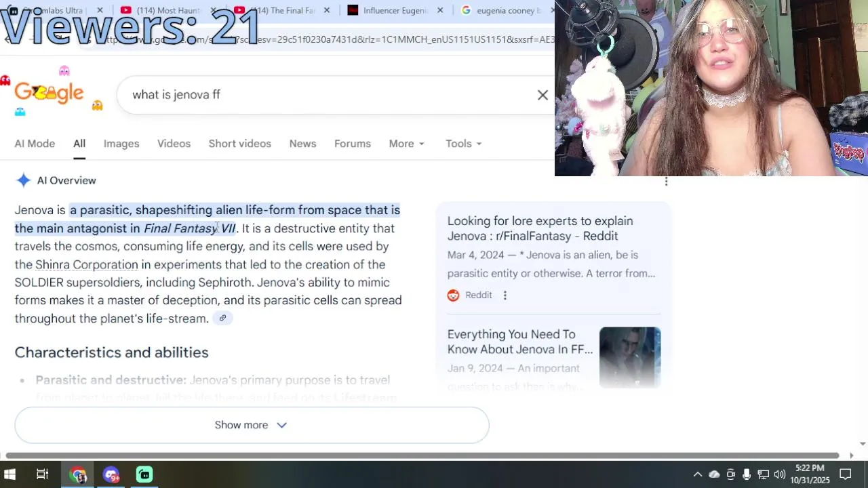This screenshot has height=488, width=868.
Task: Click the AI Overview sparkle icon
Action: (24, 180)
